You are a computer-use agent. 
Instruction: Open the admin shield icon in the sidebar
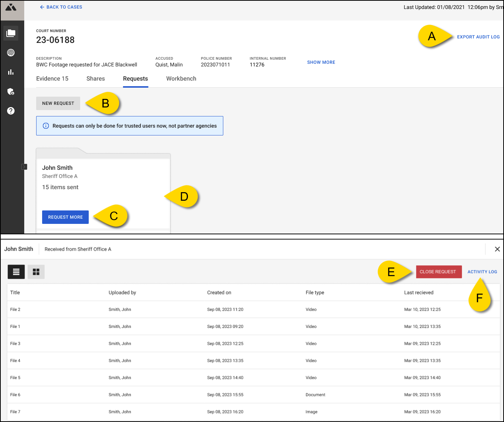11,91
